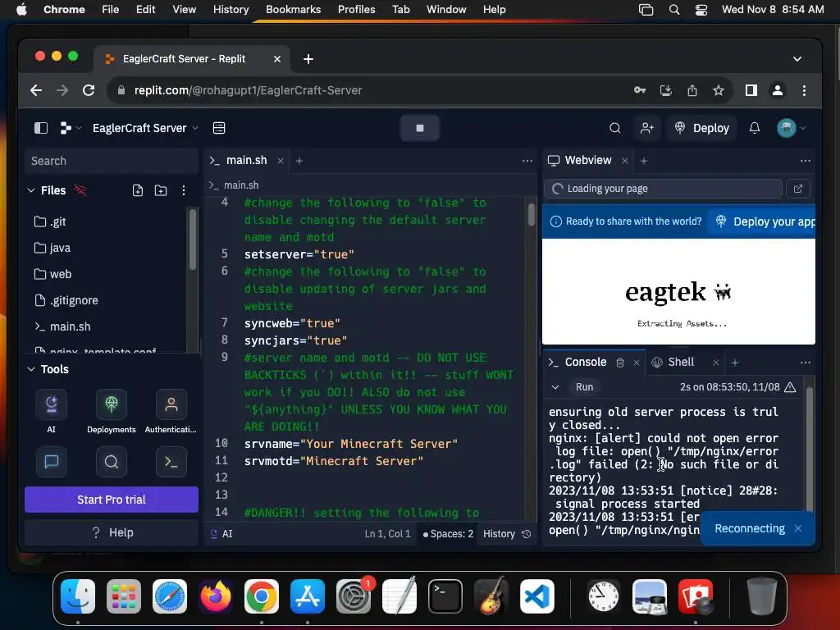Open AI from the editor status bar

221,533
